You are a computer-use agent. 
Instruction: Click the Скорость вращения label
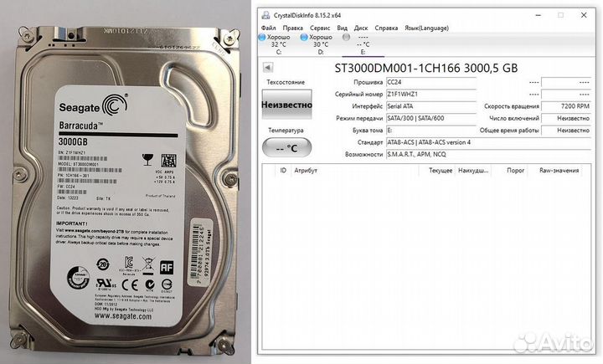(512, 106)
